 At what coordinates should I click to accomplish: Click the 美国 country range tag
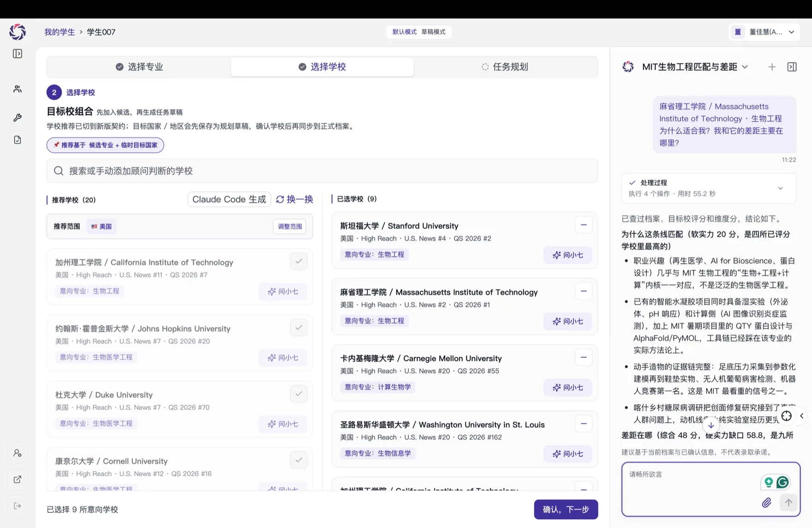101,227
